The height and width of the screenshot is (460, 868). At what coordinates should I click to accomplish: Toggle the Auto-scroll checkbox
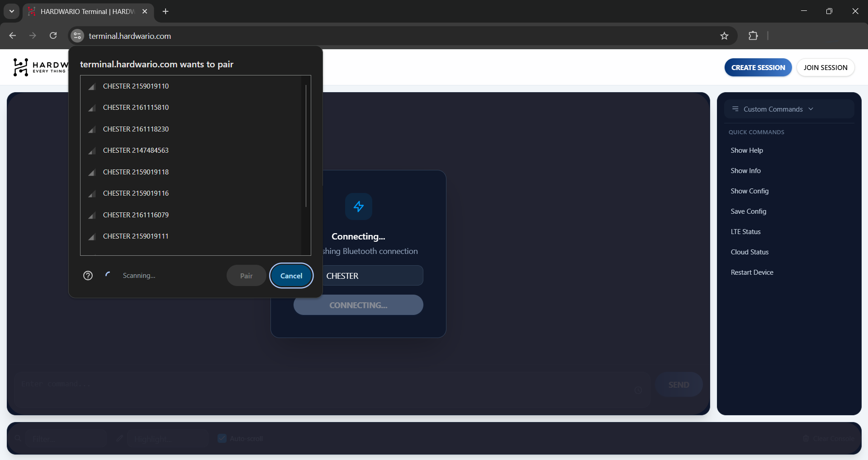(x=222, y=438)
